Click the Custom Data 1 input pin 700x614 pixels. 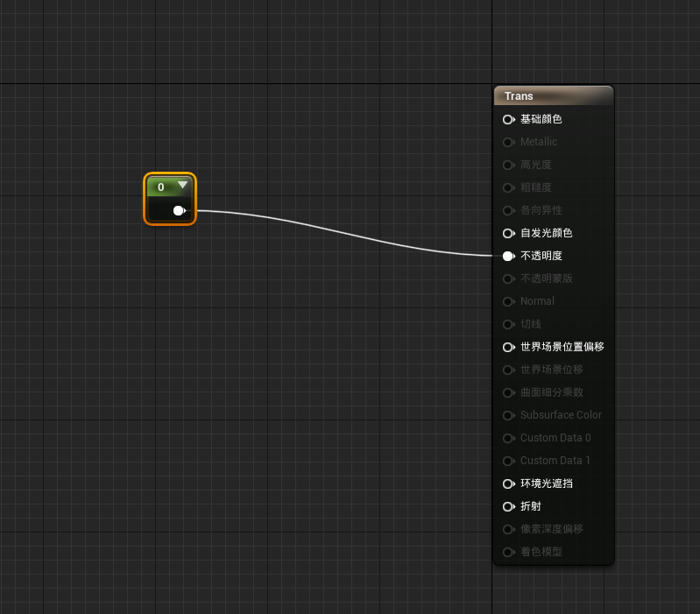(508, 461)
